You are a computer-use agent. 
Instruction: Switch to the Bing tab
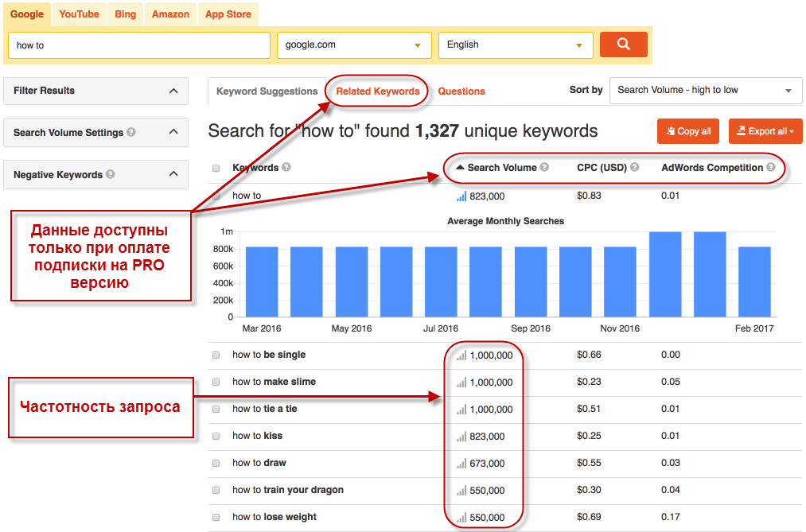point(126,14)
